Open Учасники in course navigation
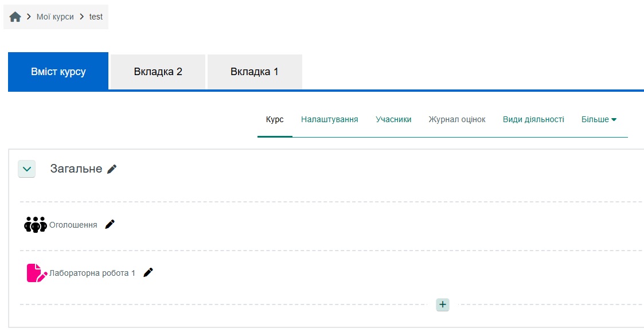644x332 pixels. (393, 119)
